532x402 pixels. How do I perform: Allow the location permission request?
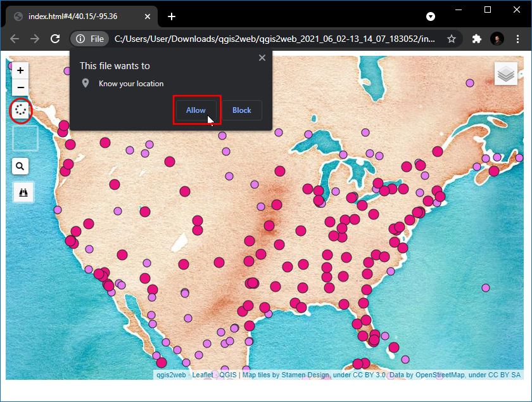pos(196,110)
